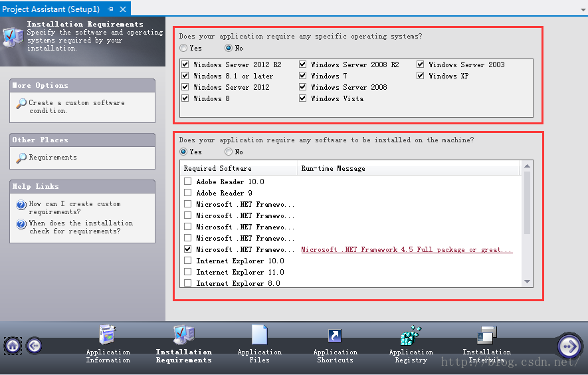Click the software list scrollbar thumb
Viewport: 588px width, 375px height.
(x=527, y=203)
